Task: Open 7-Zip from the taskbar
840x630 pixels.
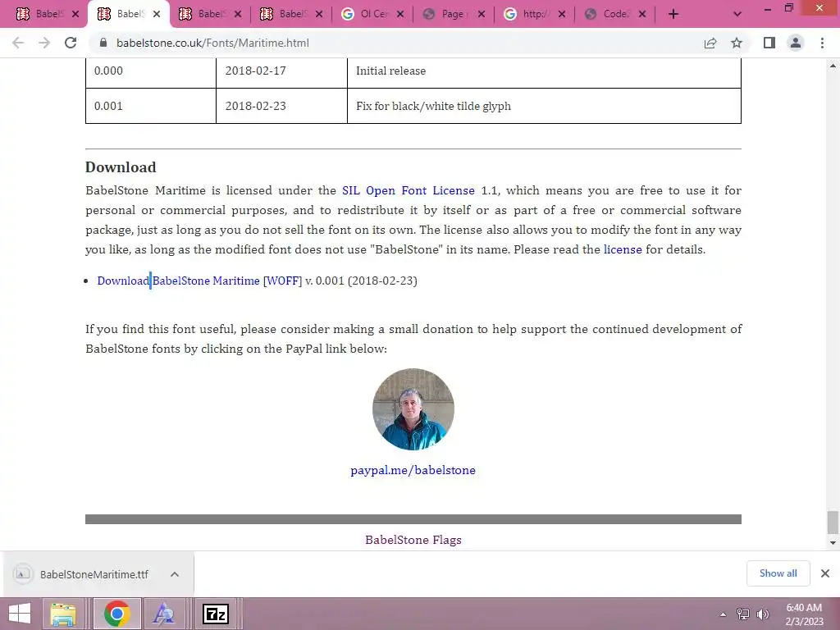Action: [x=216, y=614]
